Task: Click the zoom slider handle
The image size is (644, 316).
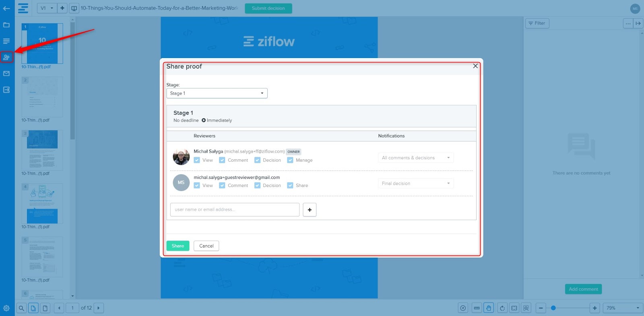Action: [x=553, y=308]
